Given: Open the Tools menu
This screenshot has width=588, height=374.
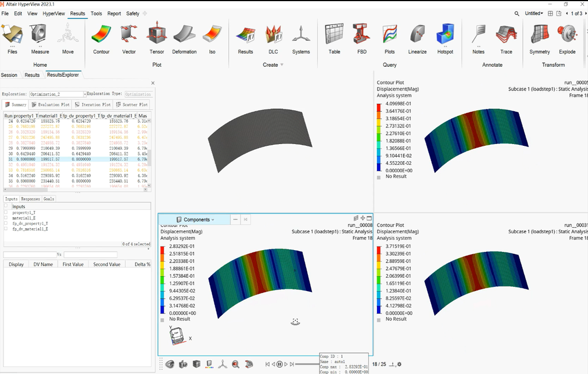Looking at the screenshot, I should [x=96, y=13].
